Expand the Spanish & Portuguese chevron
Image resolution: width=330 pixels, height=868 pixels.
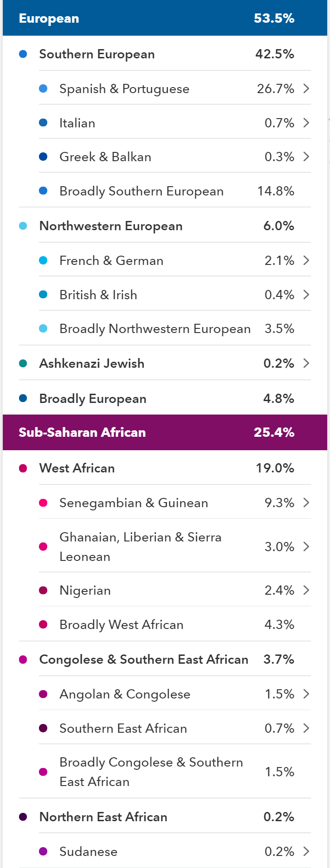point(306,88)
